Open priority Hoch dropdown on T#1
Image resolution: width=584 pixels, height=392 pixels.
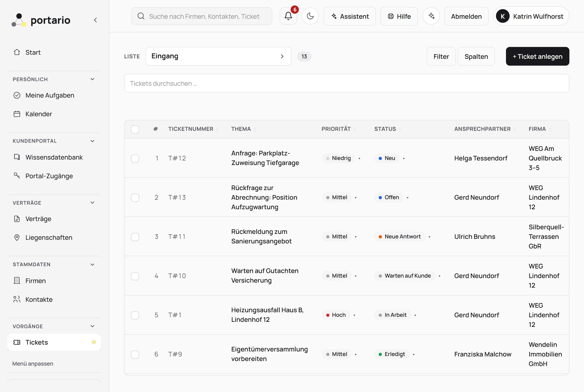pyautogui.click(x=339, y=315)
